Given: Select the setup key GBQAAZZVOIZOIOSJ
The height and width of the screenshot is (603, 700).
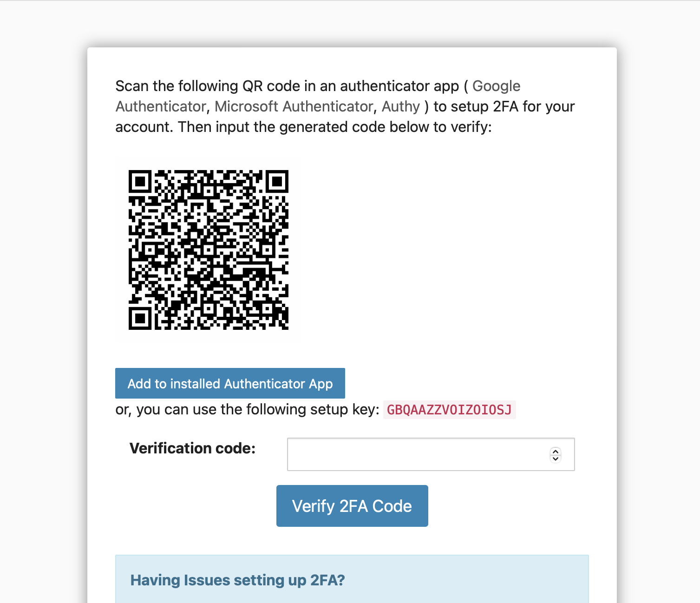Looking at the screenshot, I should tap(449, 410).
